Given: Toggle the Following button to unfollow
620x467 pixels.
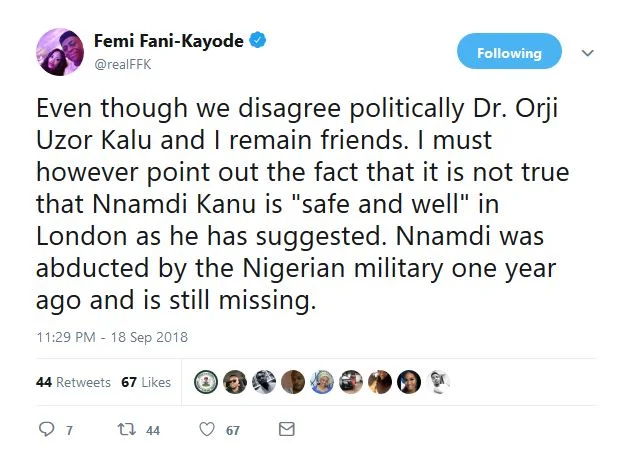Looking at the screenshot, I should click(x=509, y=52).
